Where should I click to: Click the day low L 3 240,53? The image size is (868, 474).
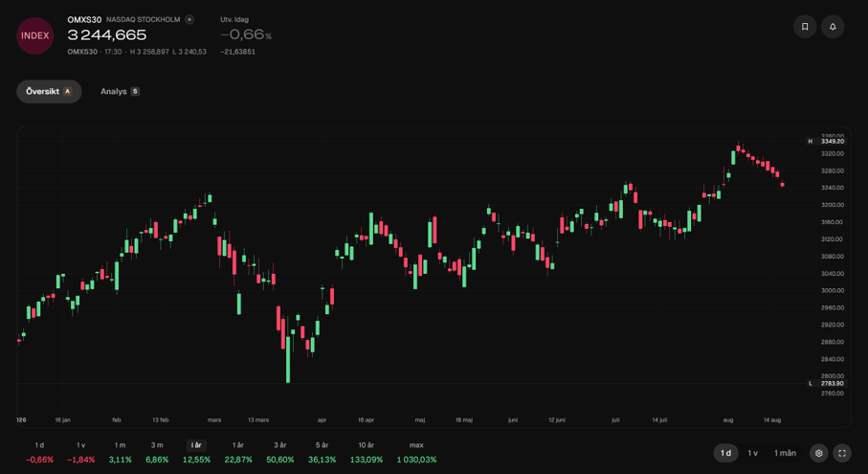pos(189,52)
